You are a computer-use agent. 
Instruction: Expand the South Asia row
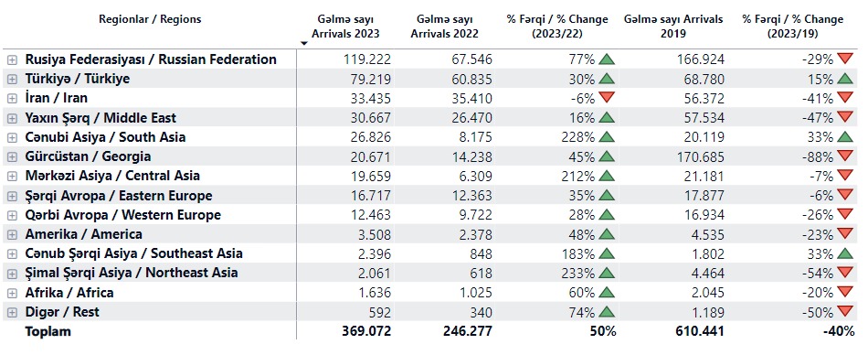point(12,137)
